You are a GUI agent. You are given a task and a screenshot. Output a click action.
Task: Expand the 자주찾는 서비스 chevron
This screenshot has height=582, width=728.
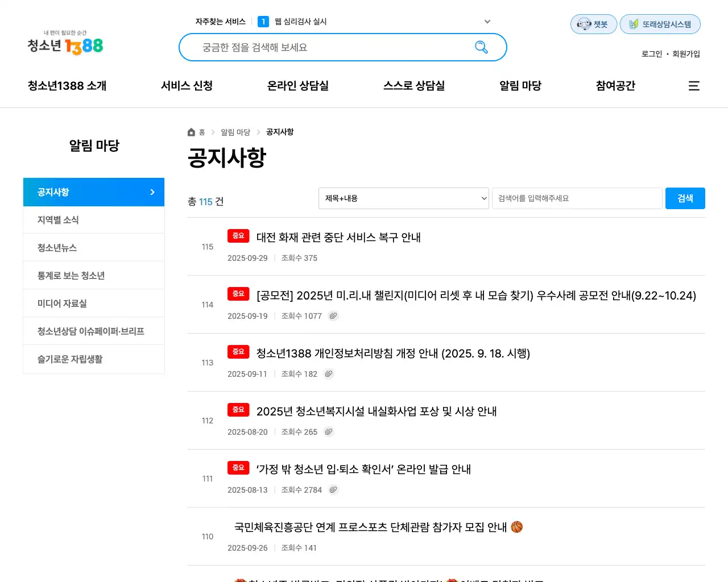[x=487, y=22]
